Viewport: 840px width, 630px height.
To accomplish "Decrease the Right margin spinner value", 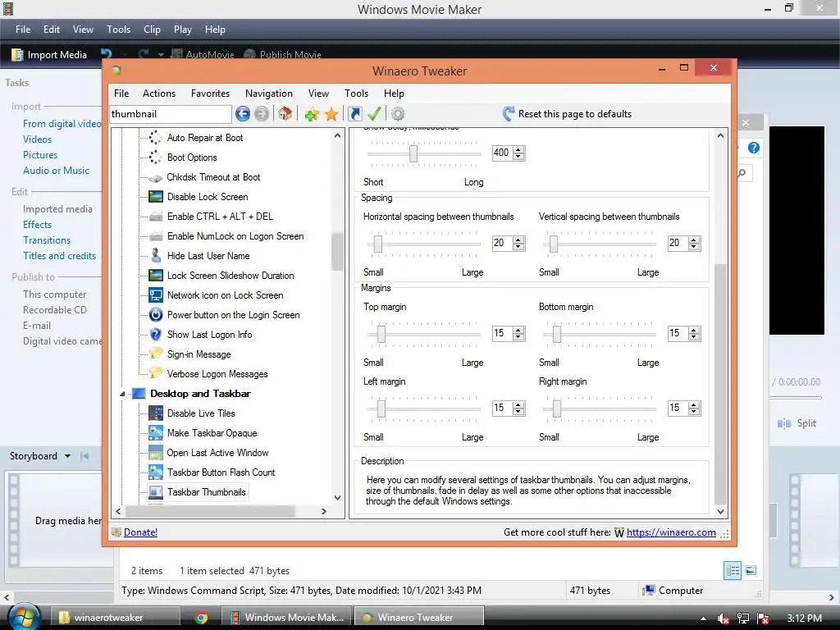I will click(694, 412).
